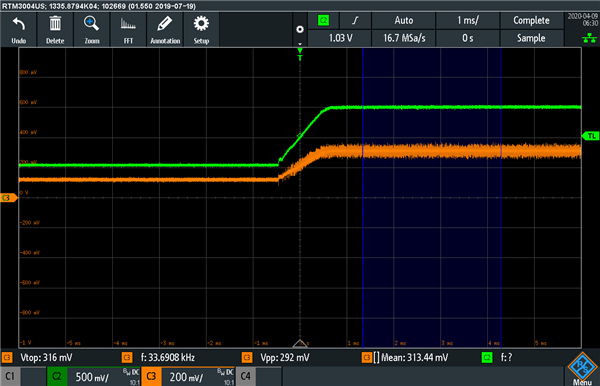Click the TL trigger level marker

(590, 136)
